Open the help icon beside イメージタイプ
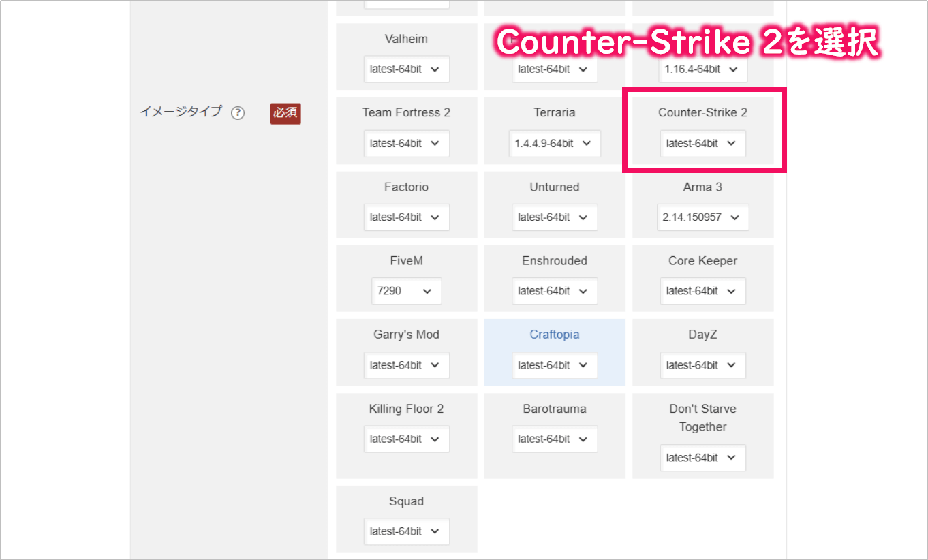The height and width of the screenshot is (560, 928). click(238, 113)
